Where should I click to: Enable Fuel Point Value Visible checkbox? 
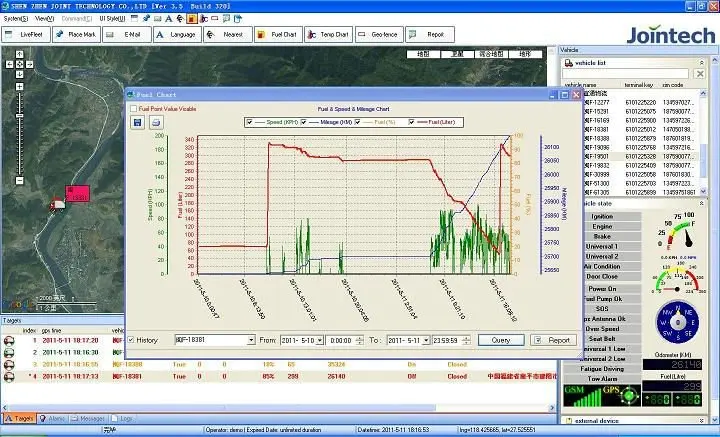[135, 107]
